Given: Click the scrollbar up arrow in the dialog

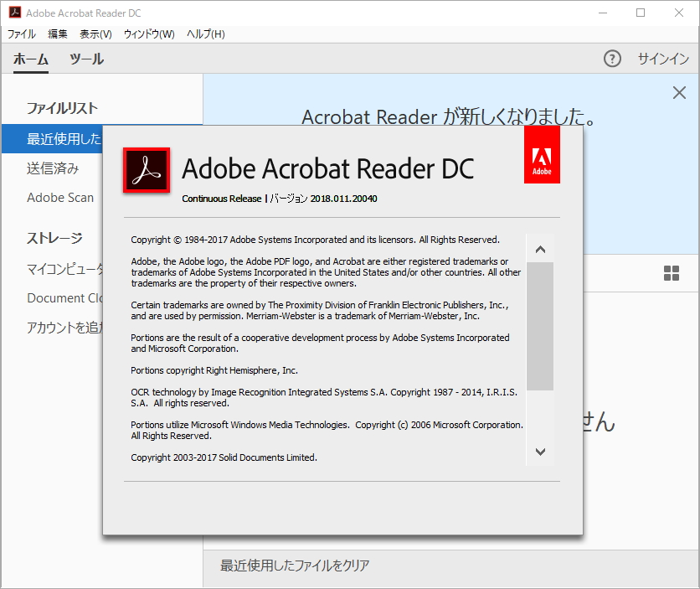Looking at the screenshot, I should click(540, 248).
